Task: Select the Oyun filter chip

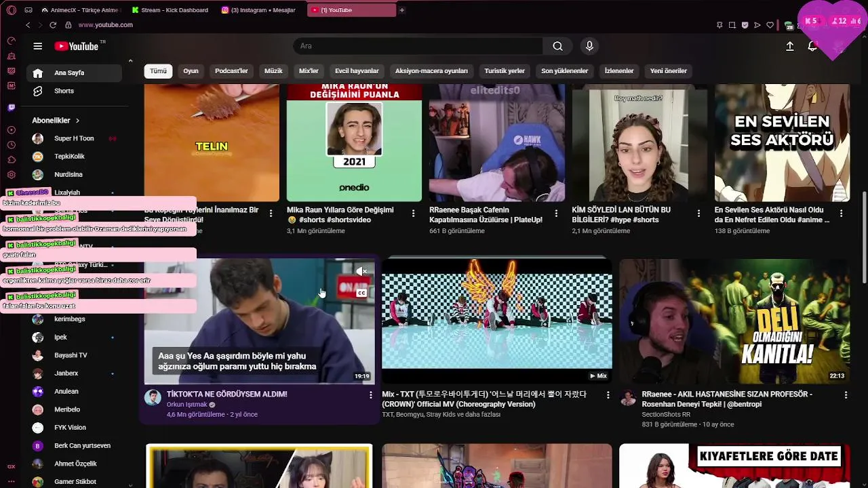Action: [191, 71]
